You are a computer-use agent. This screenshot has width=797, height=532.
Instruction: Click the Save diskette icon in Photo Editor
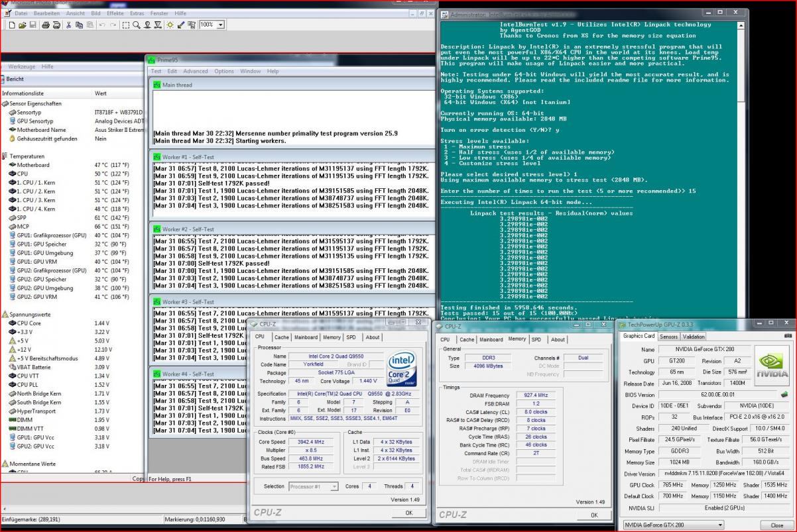pyautogui.click(x=33, y=25)
